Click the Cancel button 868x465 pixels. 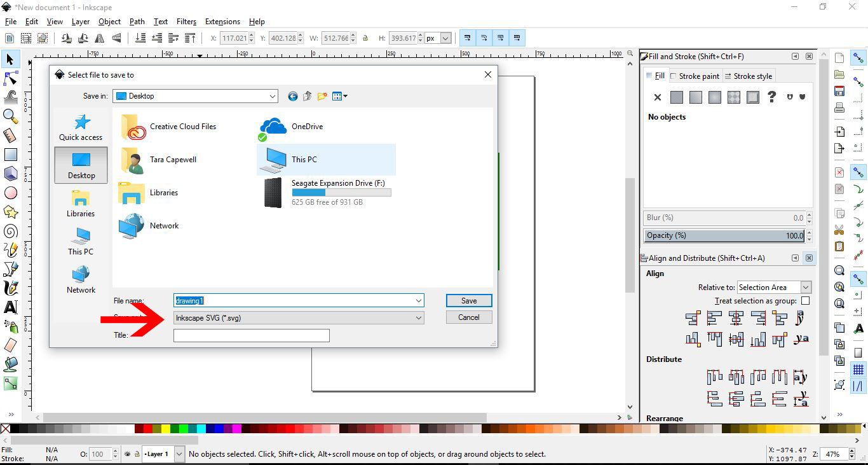(x=468, y=317)
